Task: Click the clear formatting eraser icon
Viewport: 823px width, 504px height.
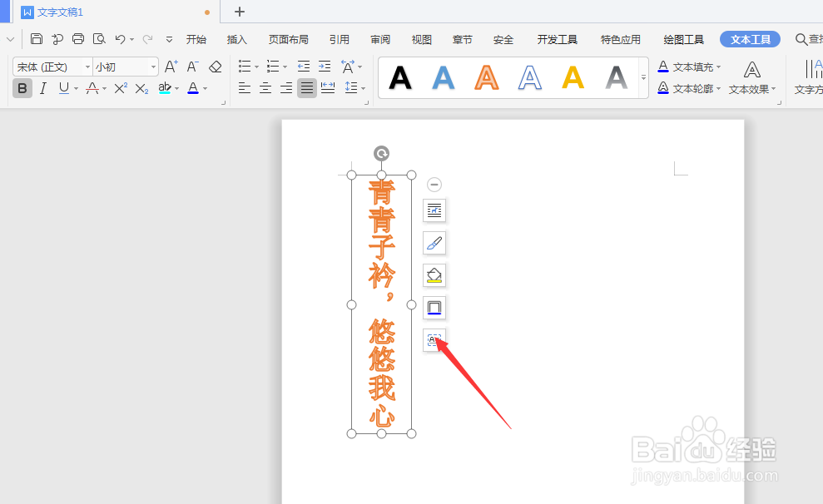Action: point(214,67)
